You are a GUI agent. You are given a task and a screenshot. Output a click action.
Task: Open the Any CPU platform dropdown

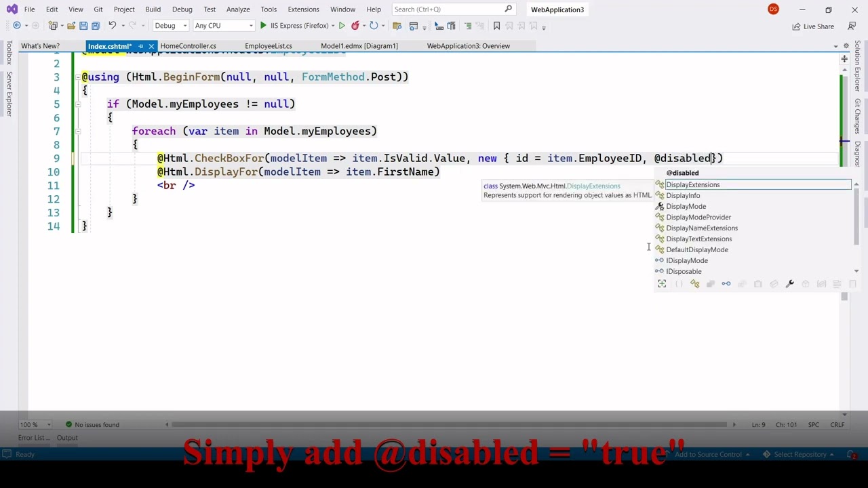pos(223,26)
